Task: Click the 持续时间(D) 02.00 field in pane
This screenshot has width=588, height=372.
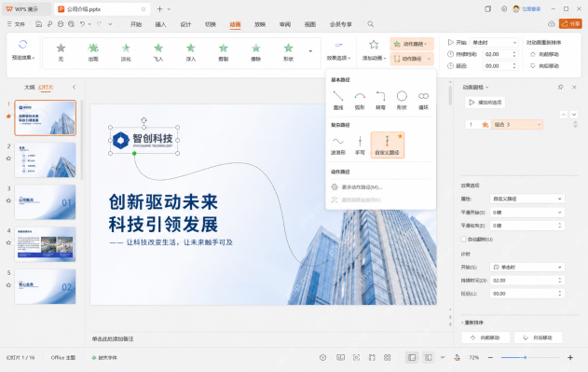Action: click(526, 281)
